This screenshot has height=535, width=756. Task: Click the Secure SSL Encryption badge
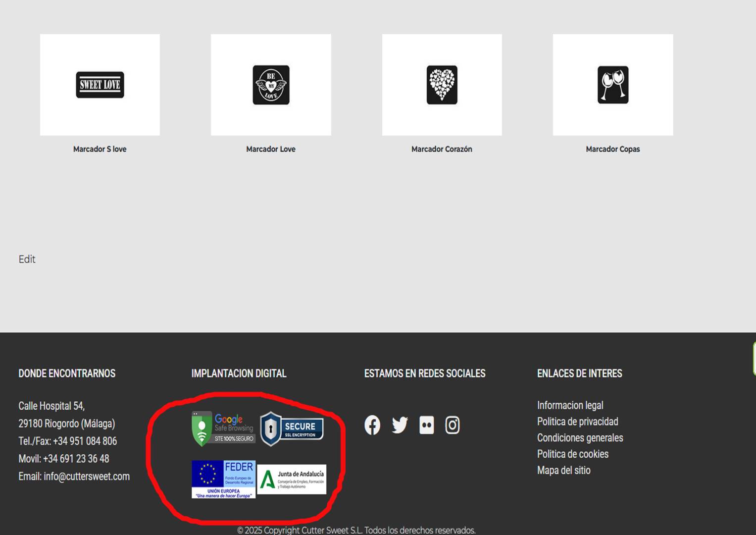click(x=292, y=428)
